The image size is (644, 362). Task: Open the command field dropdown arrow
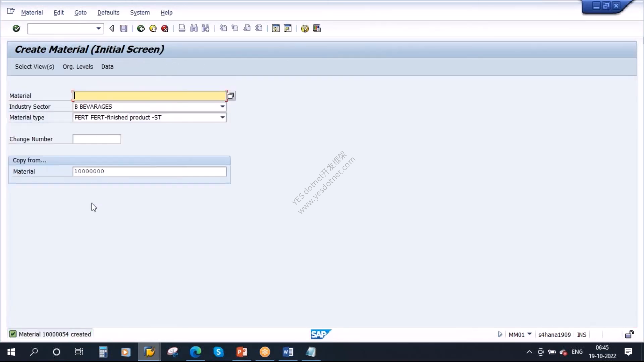coord(98,28)
